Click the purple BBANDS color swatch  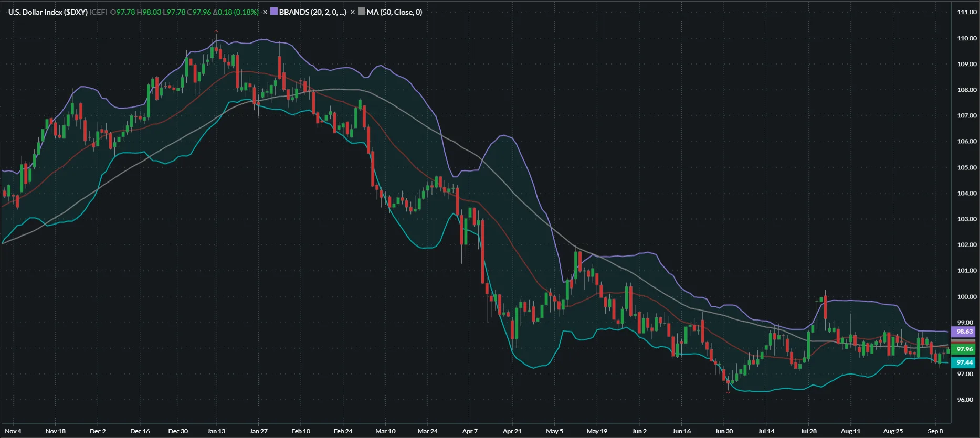click(x=273, y=12)
